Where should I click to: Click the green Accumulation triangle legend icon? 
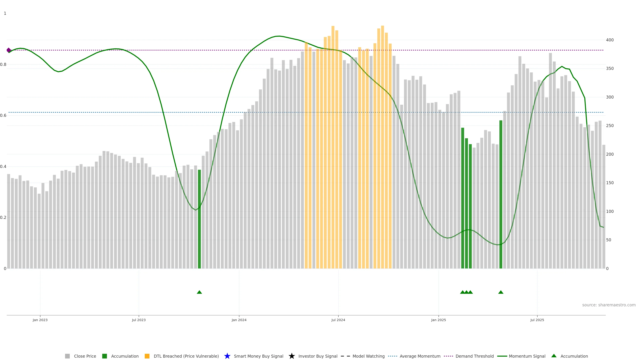click(x=554, y=356)
